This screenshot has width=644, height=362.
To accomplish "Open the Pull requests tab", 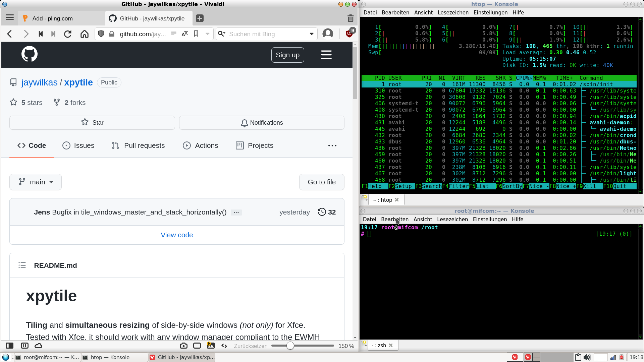I will point(138,145).
